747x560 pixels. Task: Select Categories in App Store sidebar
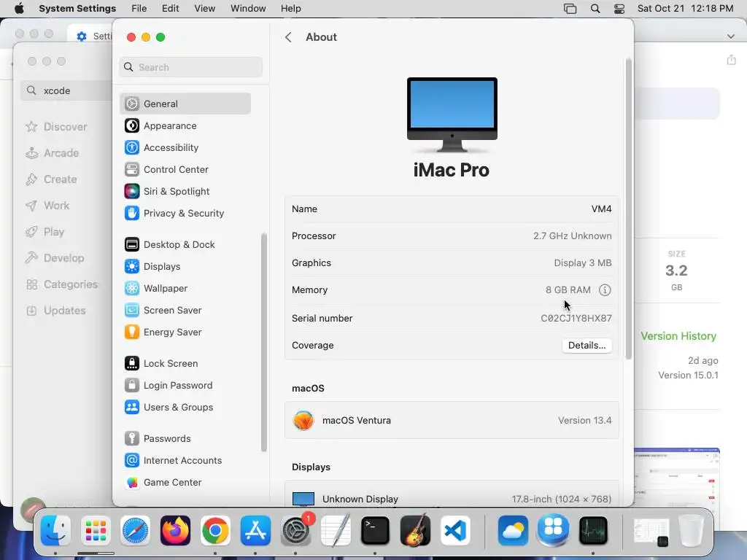63,284
